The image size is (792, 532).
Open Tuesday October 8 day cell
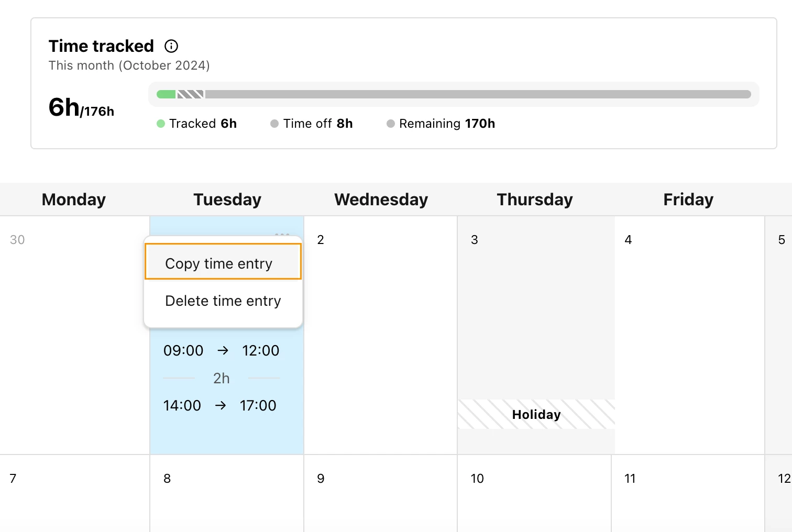[x=227, y=494]
